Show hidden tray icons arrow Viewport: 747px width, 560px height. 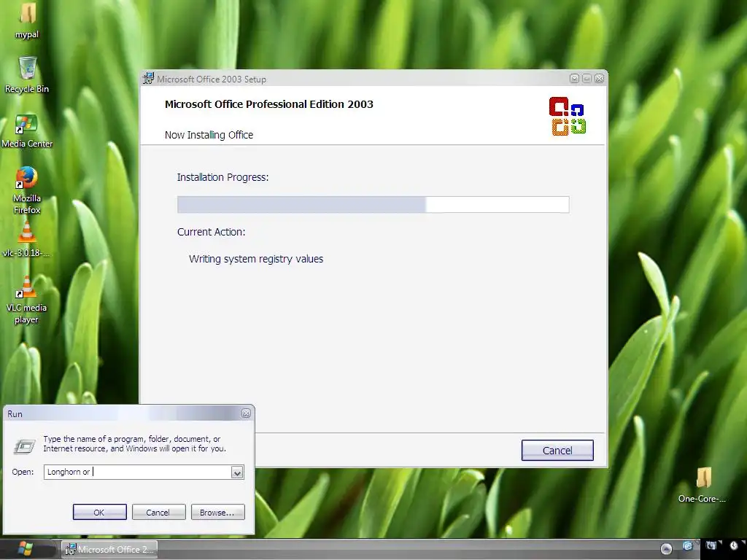click(666, 549)
